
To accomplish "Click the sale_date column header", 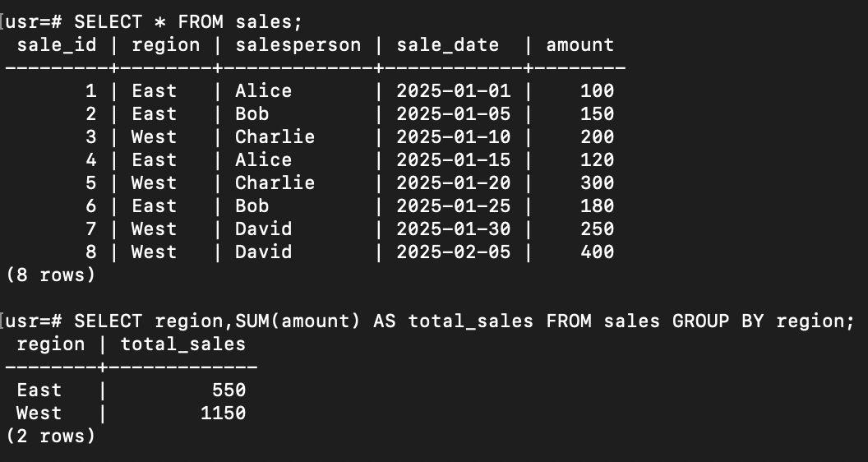I will (447, 45).
